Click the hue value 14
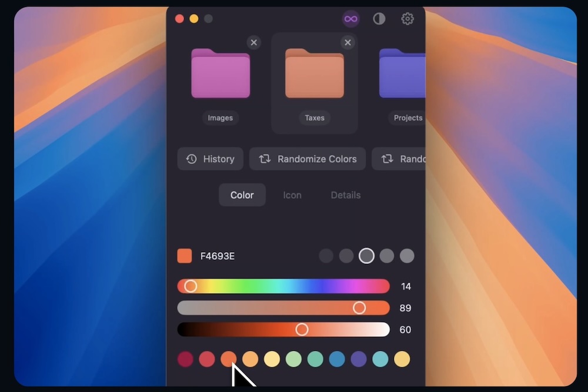This screenshot has width=588, height=392. 406,286
